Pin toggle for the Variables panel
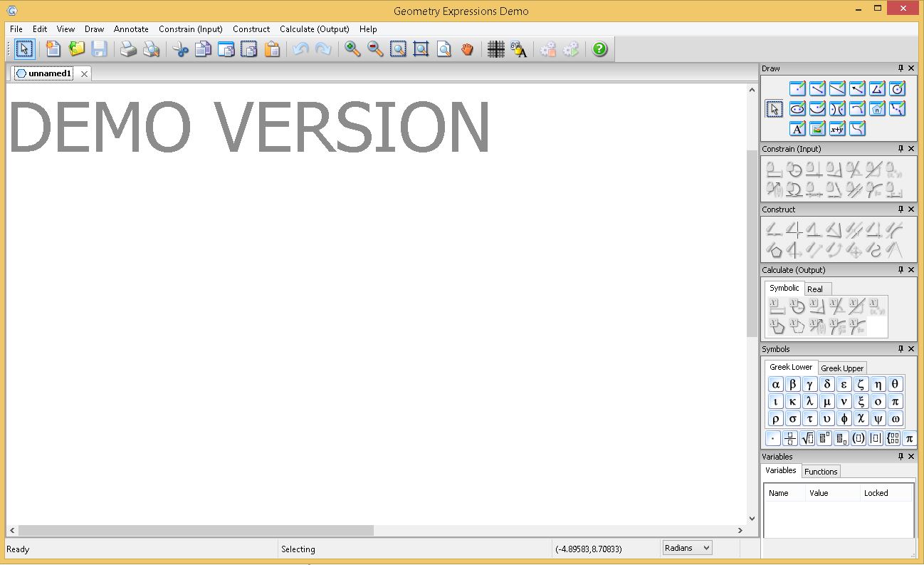The image size is (924, 565). click(x=901, y=457)
